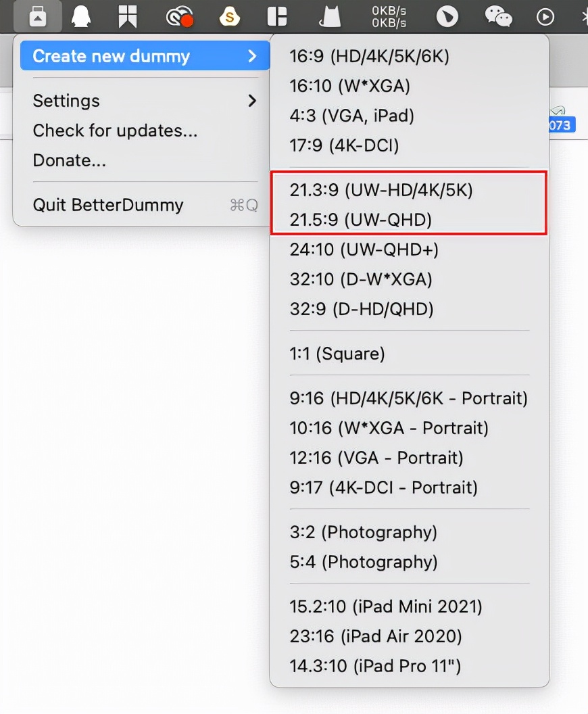Choose 1:1 (Square) dummy
Viewport: 588px width, 714px height.
[409, 354]
